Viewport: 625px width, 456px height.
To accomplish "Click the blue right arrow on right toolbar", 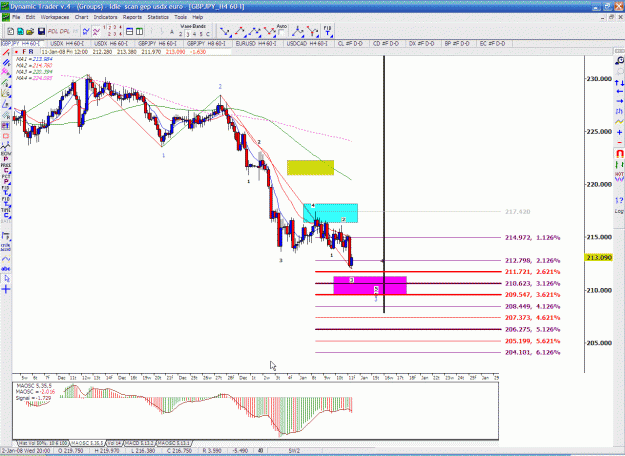I will [619, 101].
